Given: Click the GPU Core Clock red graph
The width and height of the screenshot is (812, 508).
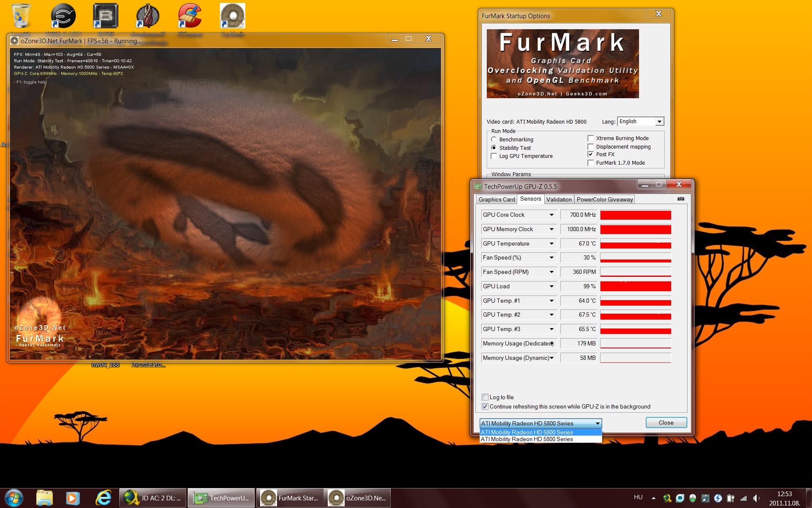Looking at the screenshot, I should [635, 215].
